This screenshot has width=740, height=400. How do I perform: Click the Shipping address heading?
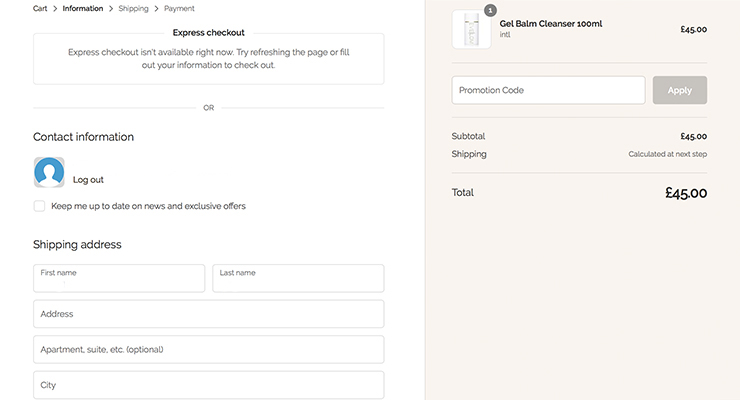[77, 244]
